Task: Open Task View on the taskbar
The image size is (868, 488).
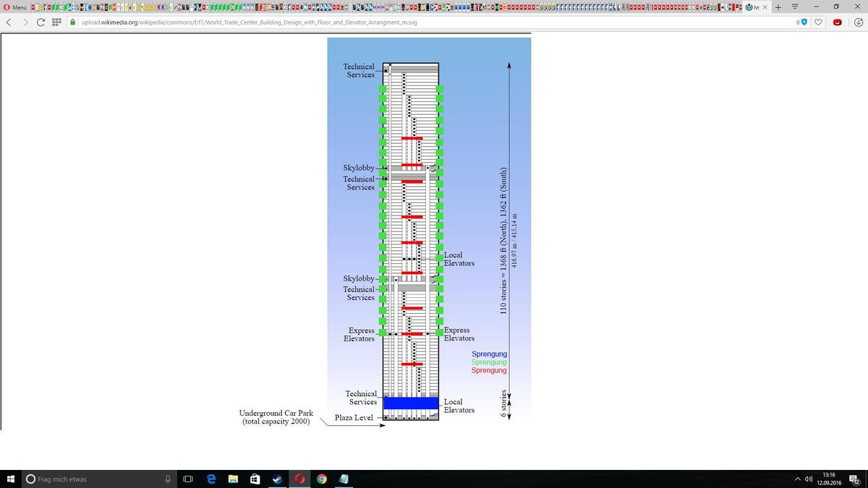Action: pyautogui.click(x=188, y=479)
